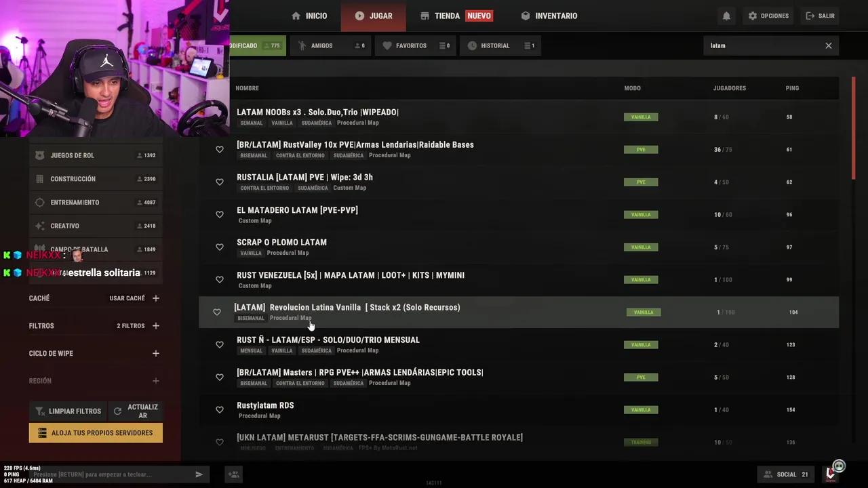
Task: Open the notifications bell icon
Action: coord(726,16)
